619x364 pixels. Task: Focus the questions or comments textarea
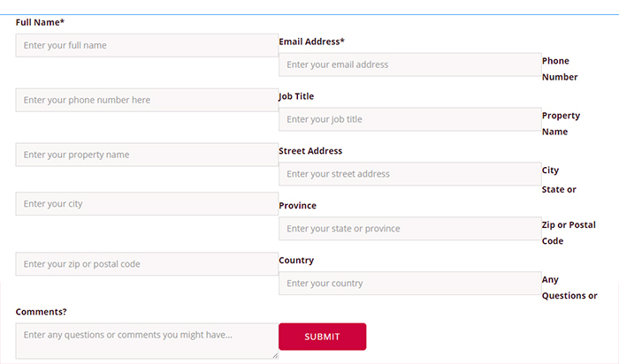tap(147, 341)
